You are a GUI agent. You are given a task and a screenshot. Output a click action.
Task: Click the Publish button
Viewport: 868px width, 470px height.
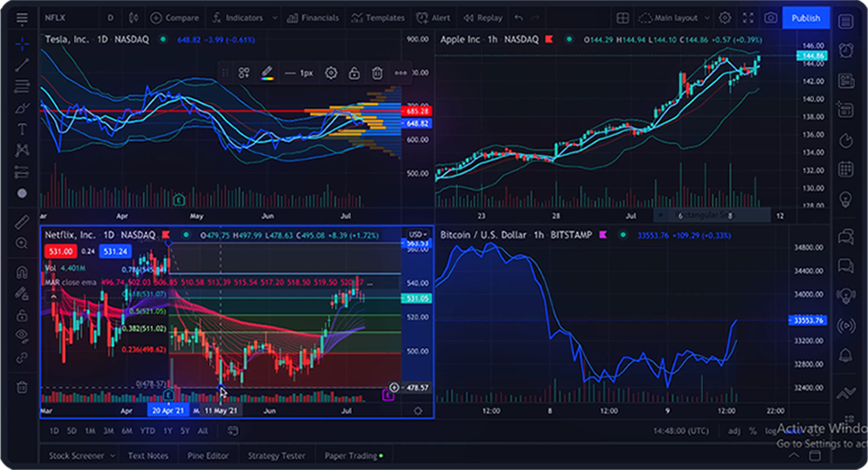(806, 17)
